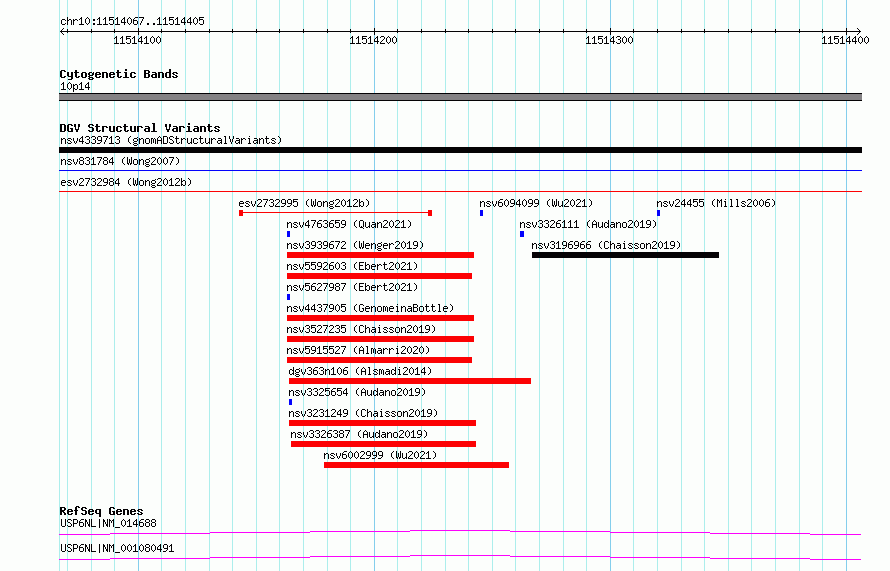
Task: Open nsv3326387 (Audano2019) variant label
Action: tap(359, 434)
